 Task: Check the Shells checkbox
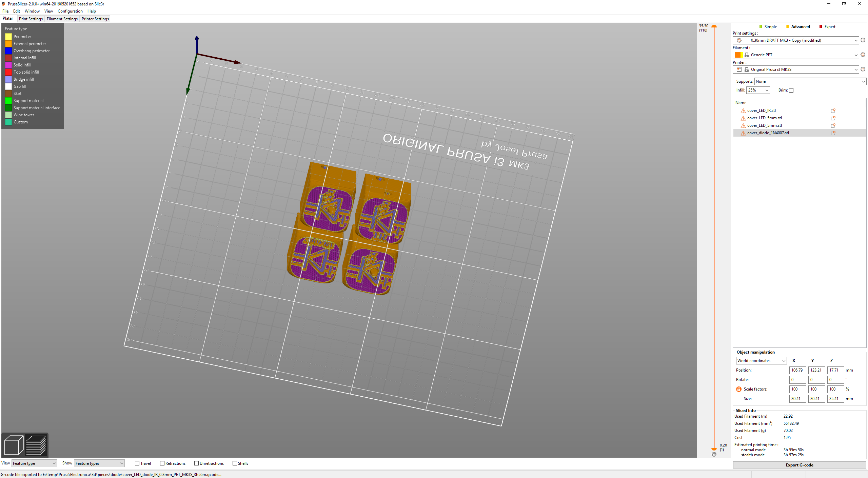pyautogui.click(x=235, y=463)
